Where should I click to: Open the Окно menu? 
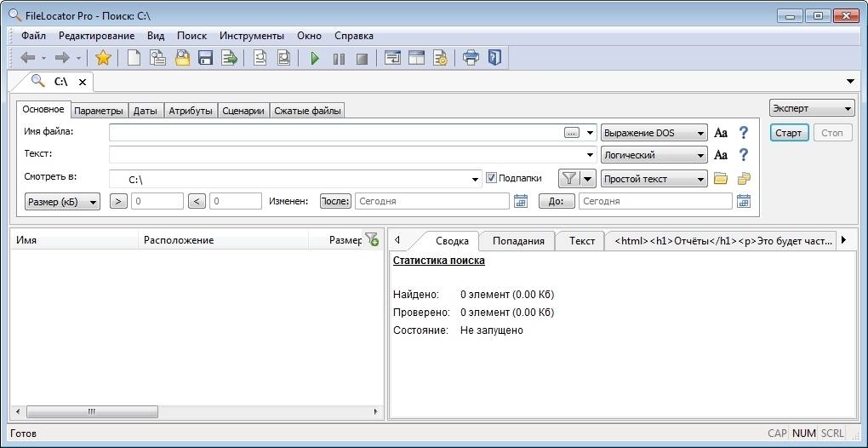pyautogui.click(x=309, y=36)
